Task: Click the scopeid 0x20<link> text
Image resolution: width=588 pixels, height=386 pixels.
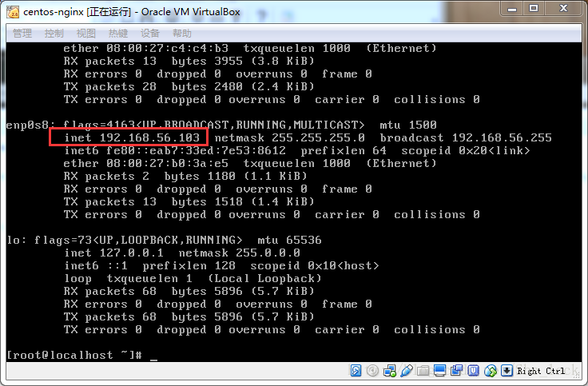Action: pos(466,151)
